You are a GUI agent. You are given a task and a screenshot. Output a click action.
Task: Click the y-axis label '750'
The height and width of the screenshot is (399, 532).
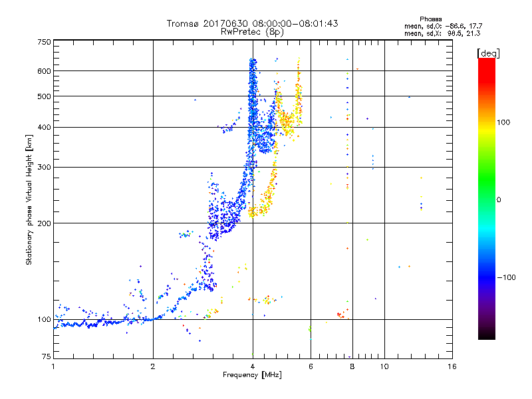(44, 42)
